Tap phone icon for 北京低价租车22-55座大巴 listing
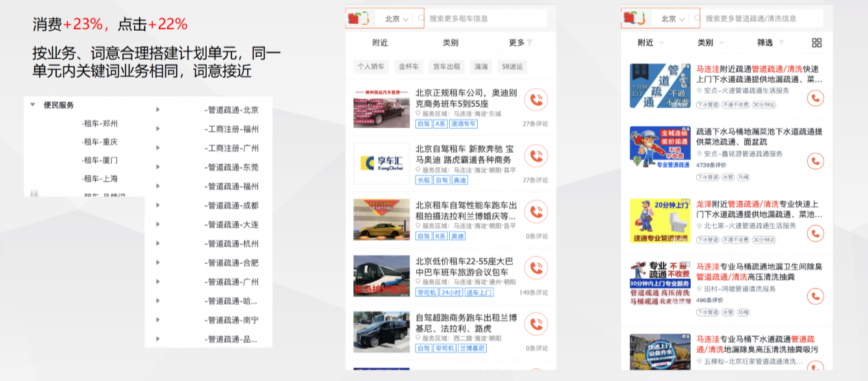868x381 pixels. coord(535,268)
